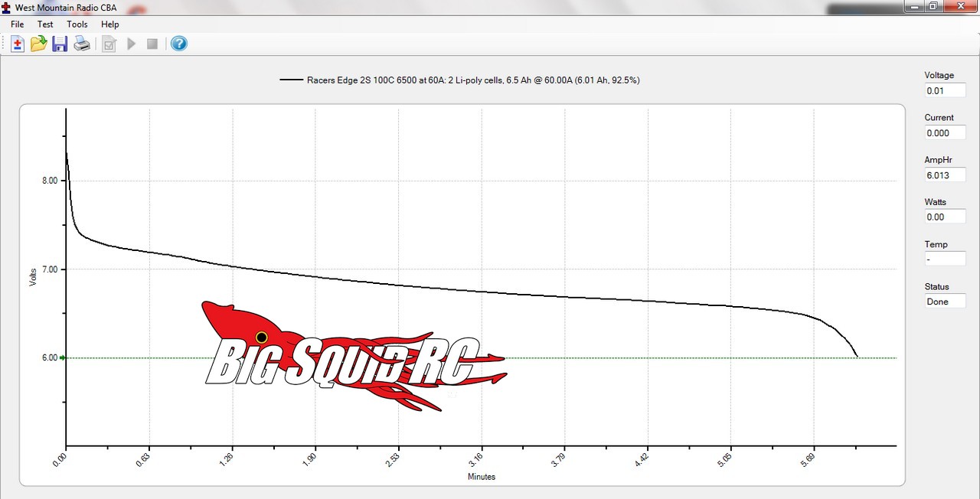Image resolution: width=980 pixels, height=499 pixels.
Task: Select the Temp field showing a dash
Action: click(x=945, y=259)
